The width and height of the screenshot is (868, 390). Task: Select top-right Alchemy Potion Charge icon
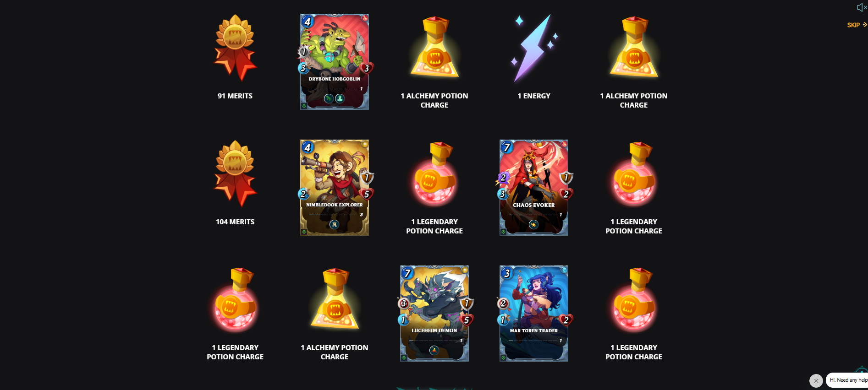pos(634,47)
